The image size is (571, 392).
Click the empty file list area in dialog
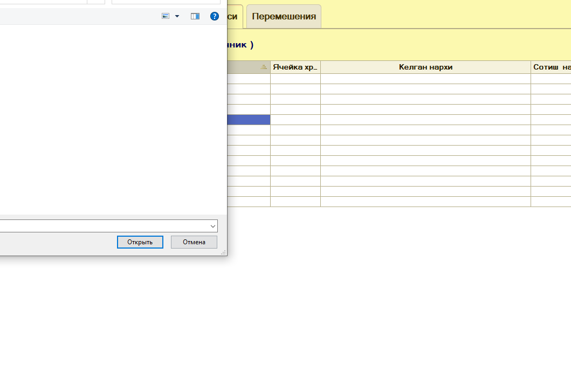(108, 119)
